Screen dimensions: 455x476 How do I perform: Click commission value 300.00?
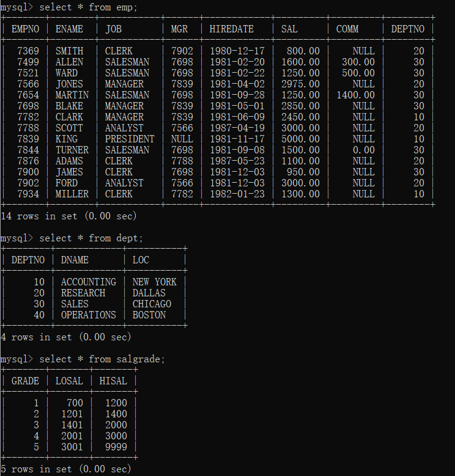click(358, 62)
